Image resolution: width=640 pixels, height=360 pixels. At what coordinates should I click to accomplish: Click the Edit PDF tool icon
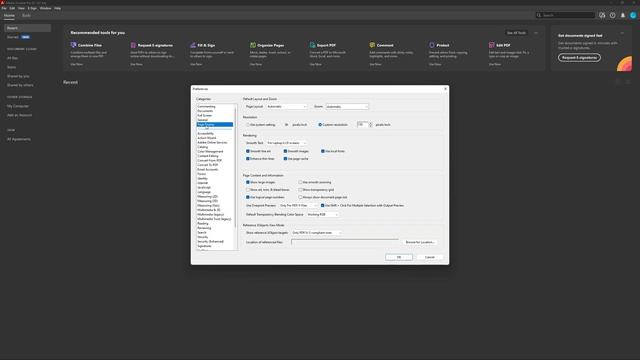491,45
